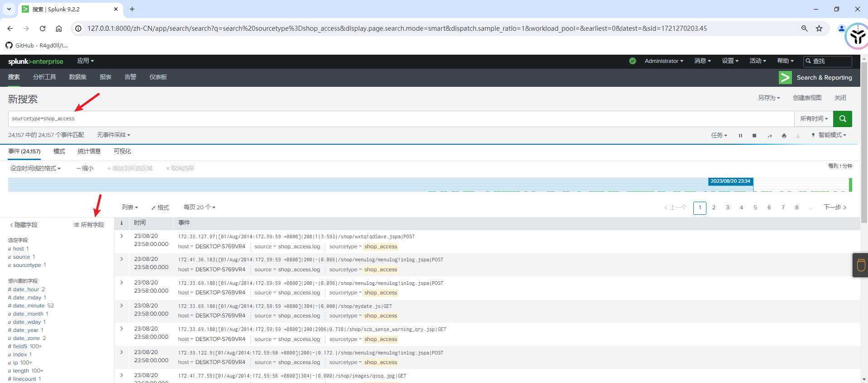Image resolution: width=868 pixels, height=383 pixels.
Task: Click the browser home icon
Action: (59, 28)
